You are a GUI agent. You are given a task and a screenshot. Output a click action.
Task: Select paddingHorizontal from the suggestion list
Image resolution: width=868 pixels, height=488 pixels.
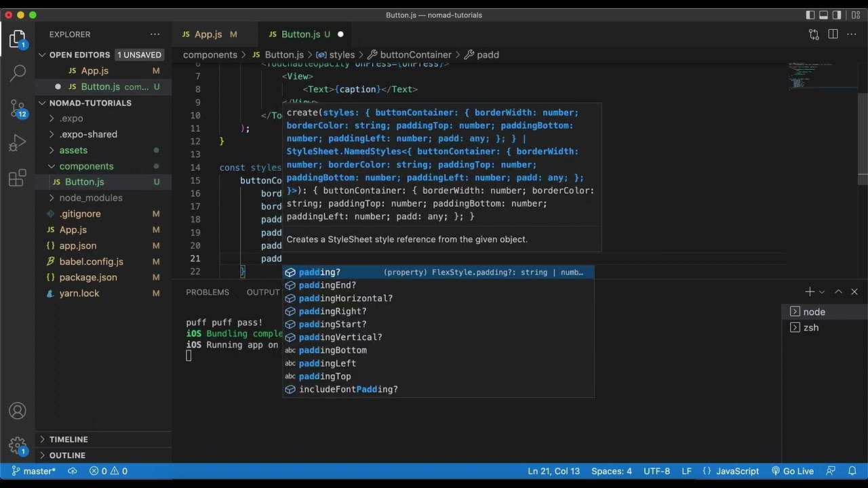click(x=345, y=298)
